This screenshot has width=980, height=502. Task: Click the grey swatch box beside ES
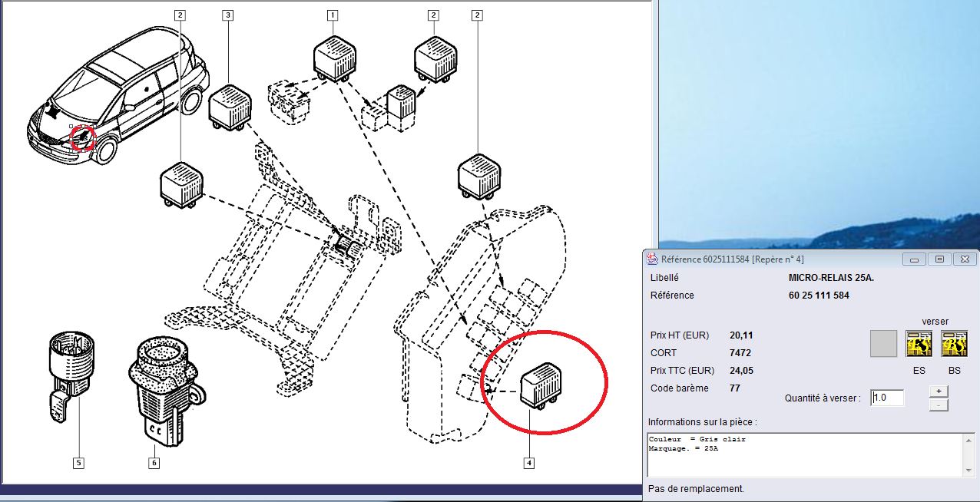[x=883, y=344]
